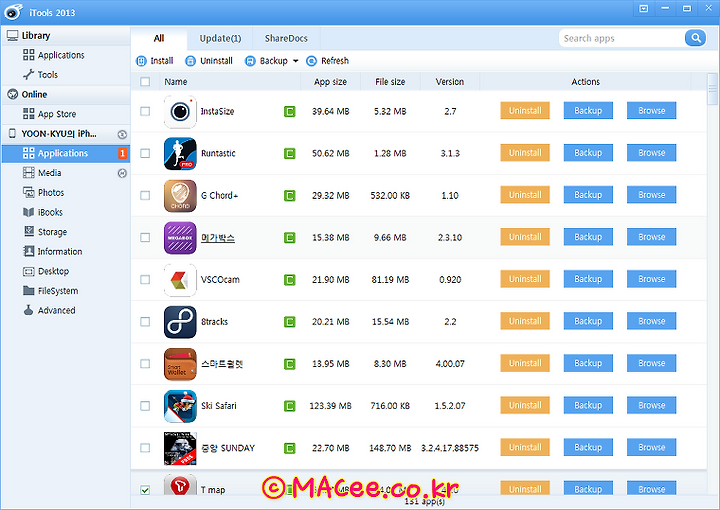
Task: Click the Install toolbar button
Action: click(155, 61)
